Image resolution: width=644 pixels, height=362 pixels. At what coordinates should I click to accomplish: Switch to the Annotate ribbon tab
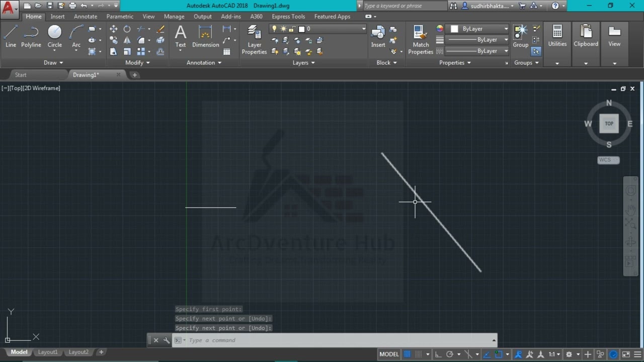[x=86, y=17]
